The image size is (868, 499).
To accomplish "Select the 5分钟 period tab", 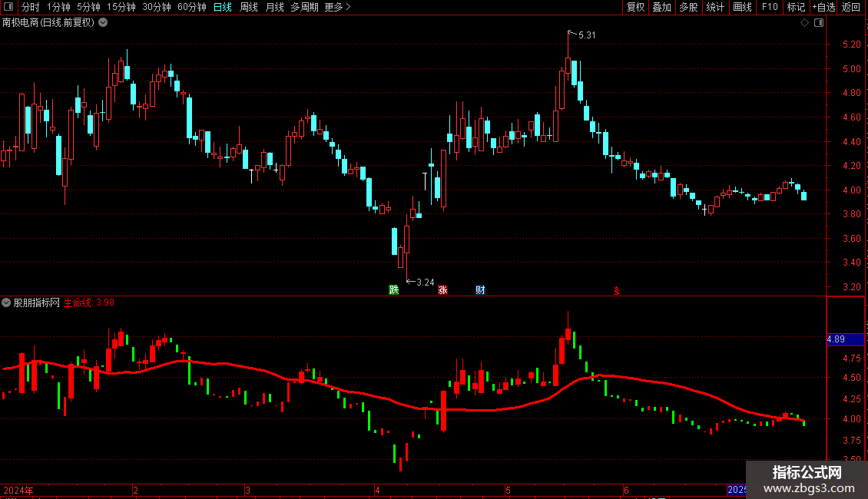I will [x=88, y=7].
